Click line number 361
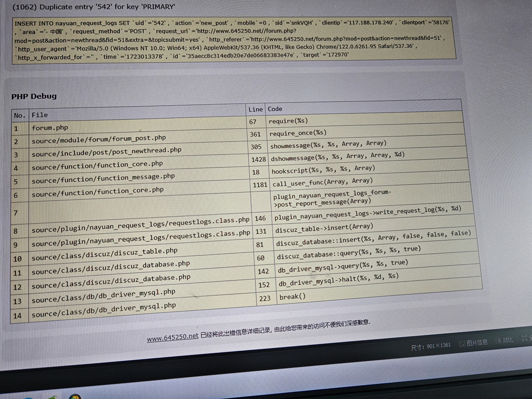This screenshot has width=532, height=399. click(x=255, y=134)
